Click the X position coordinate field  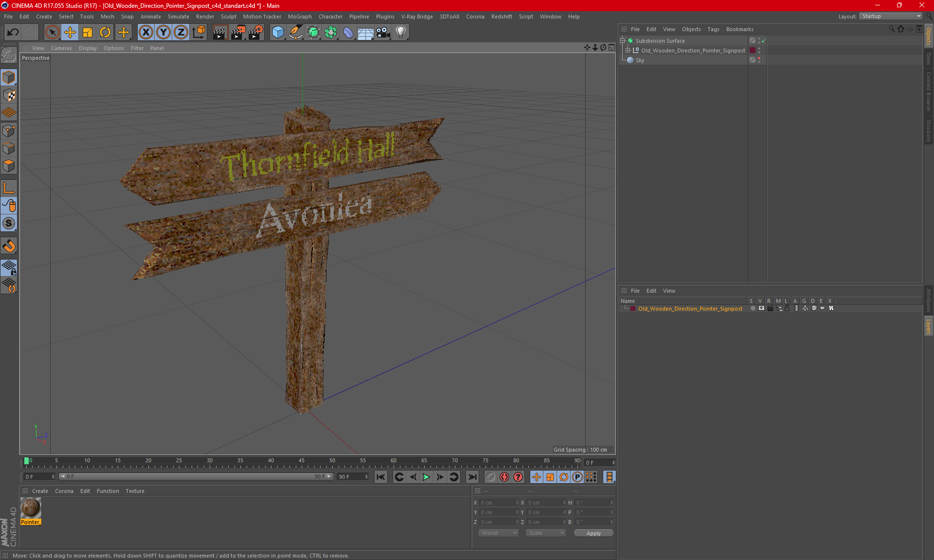point(499,503)
